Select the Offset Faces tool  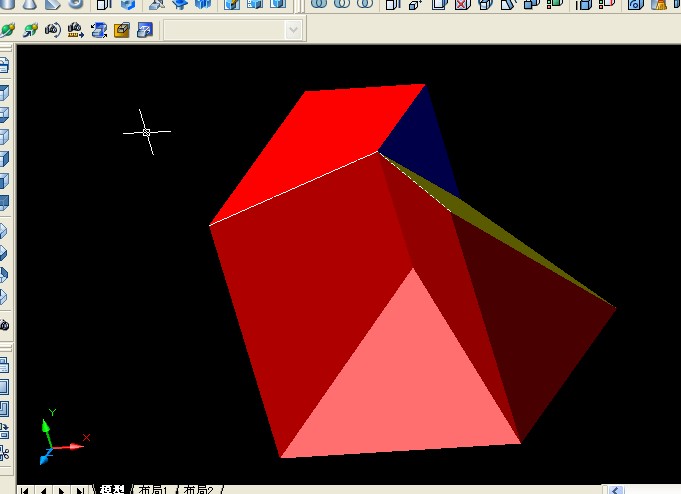[x=440, y=4]
